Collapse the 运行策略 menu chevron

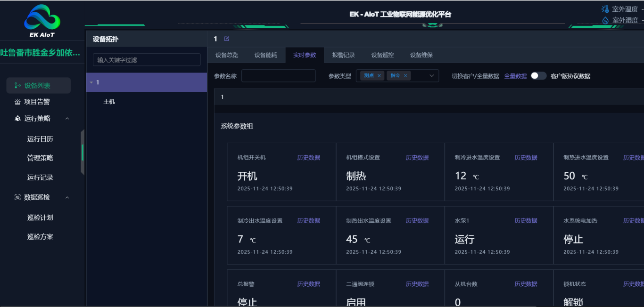67,119
